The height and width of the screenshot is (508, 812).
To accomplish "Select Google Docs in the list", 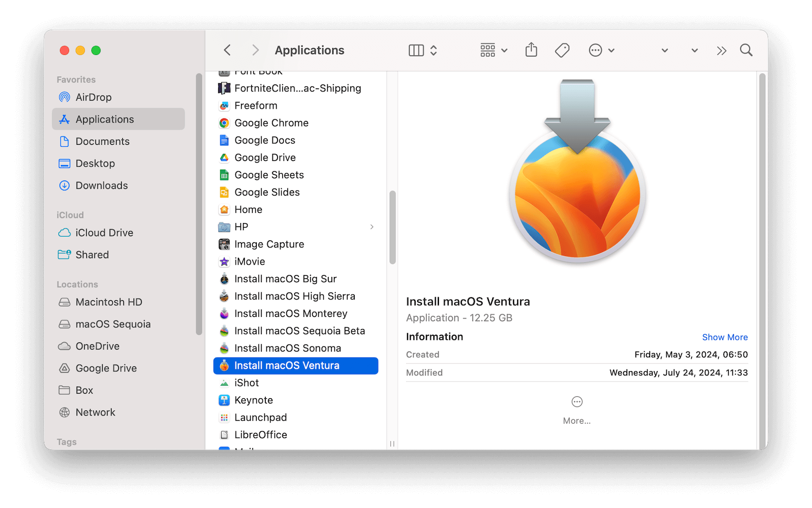I will [x=296, y=140].
